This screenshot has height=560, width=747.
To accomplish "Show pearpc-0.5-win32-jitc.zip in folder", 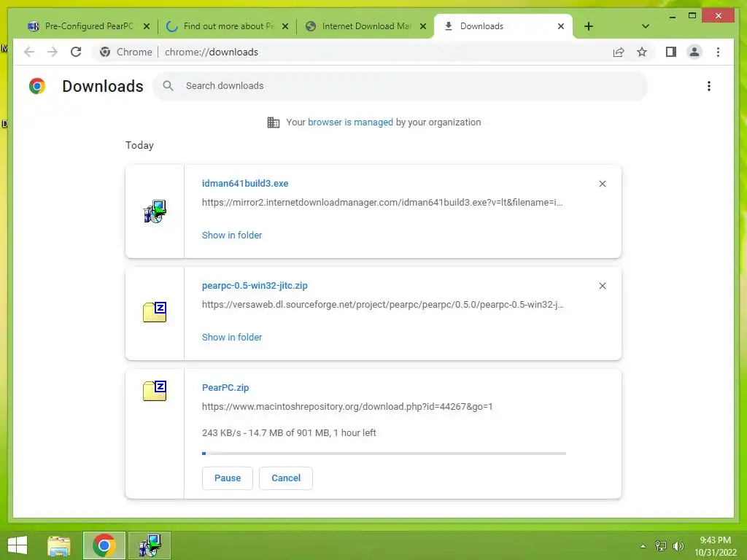I will coord(231,337).
